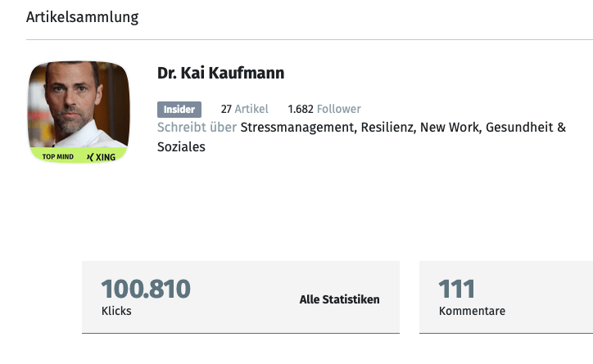Click the word Artikel beside 27

coord(251,110)
